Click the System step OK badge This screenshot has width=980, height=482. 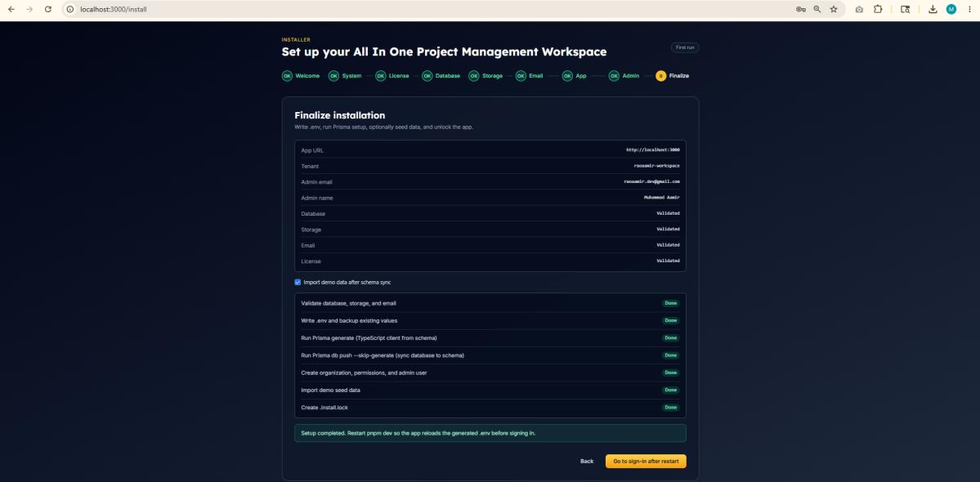(x=333, y=76)
